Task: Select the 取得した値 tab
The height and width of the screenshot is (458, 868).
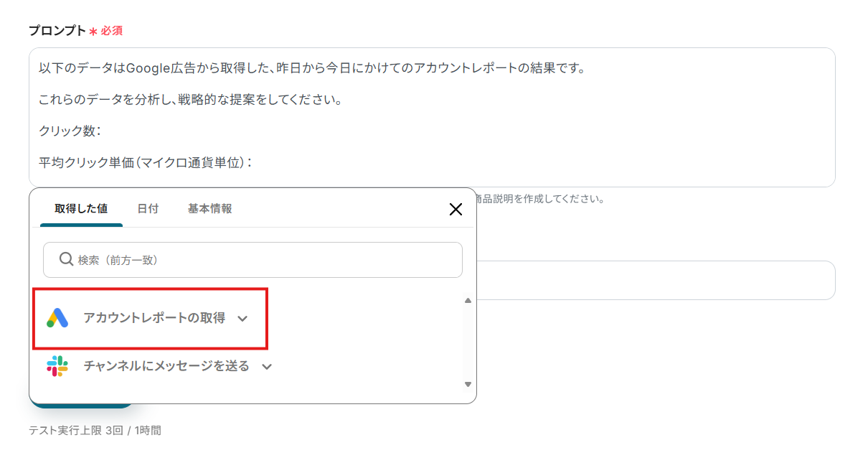Action: (81, 209)
